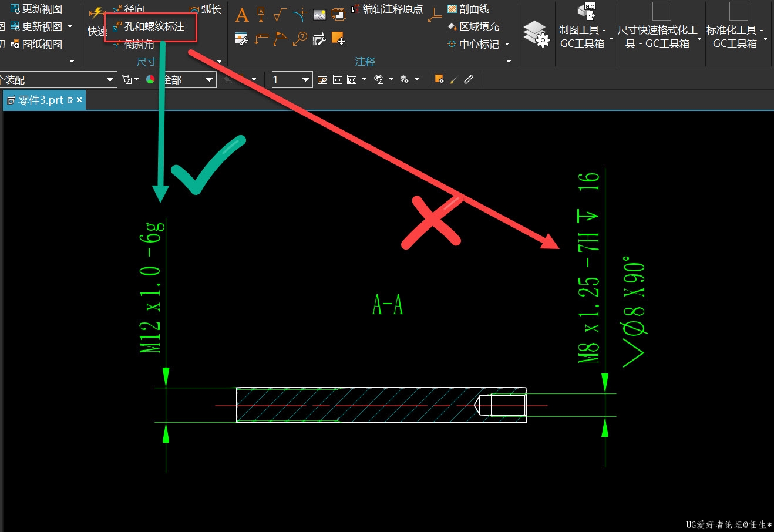
Task: Choose the Datum Feature Symbol icon
Action: (261, 15)
